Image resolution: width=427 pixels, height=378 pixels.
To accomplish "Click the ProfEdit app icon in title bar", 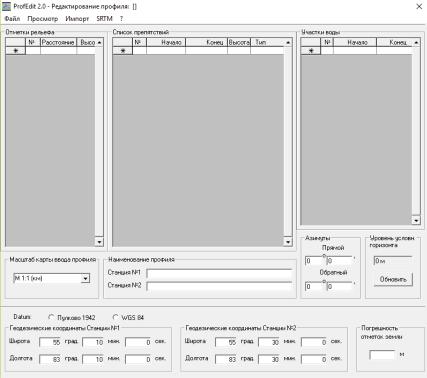I will click(7, 6).
